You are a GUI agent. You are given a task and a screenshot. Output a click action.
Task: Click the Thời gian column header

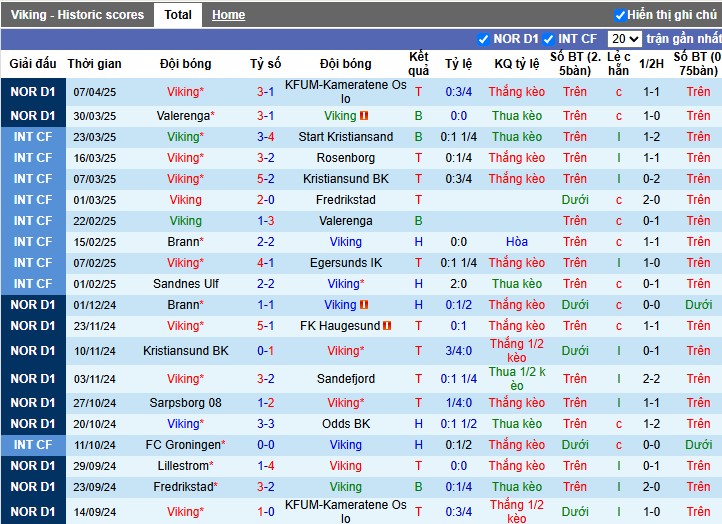(94, 64)
